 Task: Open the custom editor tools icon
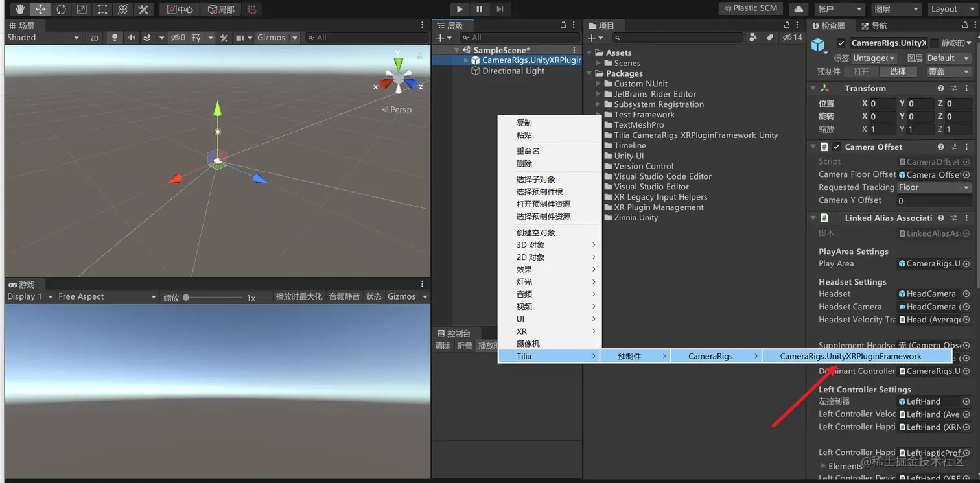point(143,9)
